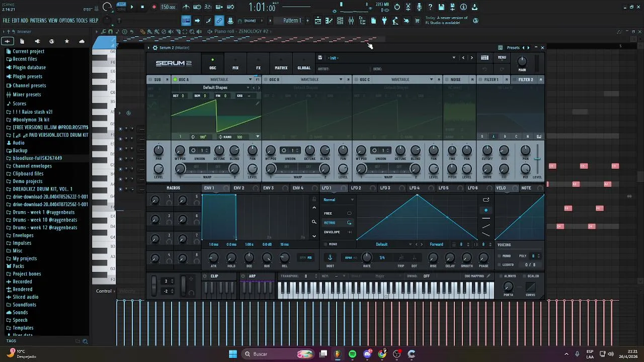Viewport: 644px width, 362px height.
Task: Click the Serum MENU button
Action: pos(502,58)
